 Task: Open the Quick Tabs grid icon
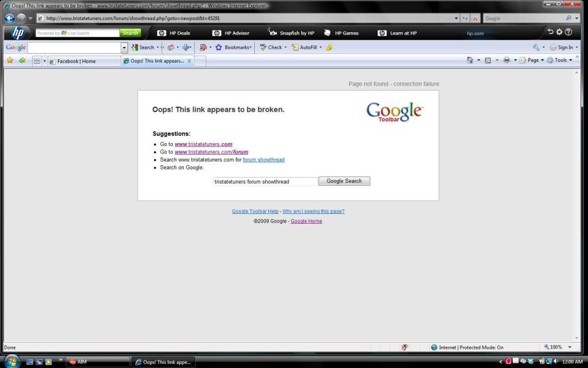[x=37, y=61]
